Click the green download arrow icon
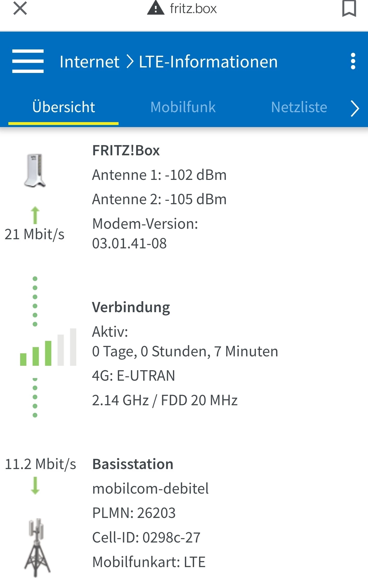 pyautogui.click(x=35, y=485)
